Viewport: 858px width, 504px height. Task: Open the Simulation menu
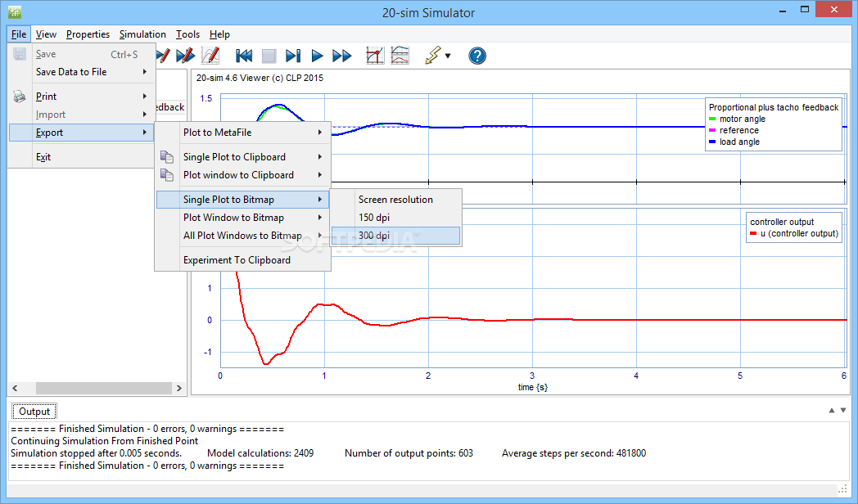click(142, 34)
